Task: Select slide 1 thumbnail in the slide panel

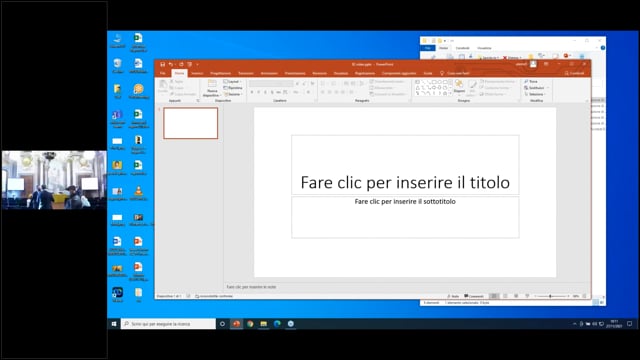Action: point(191,123)
